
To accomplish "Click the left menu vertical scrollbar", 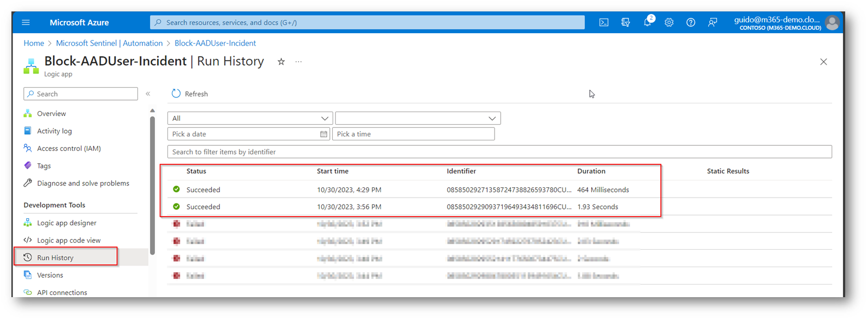I will click(x=152, y=185).
